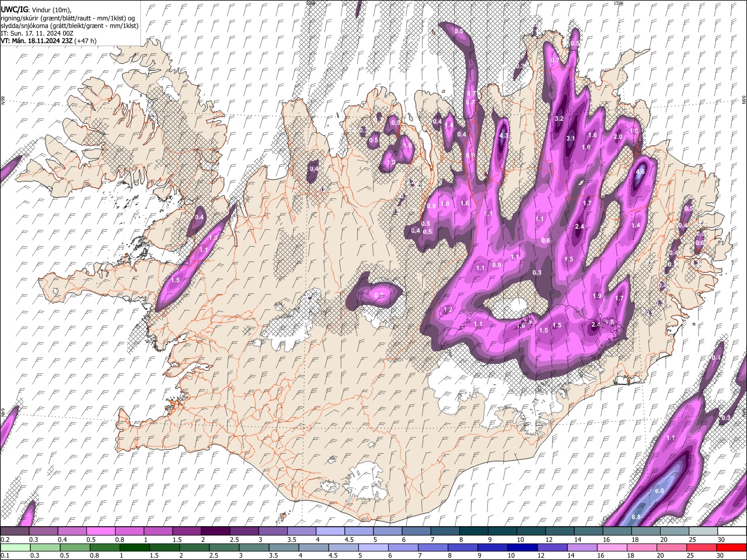This screenshot has width=747, height=560.
Task: Pick upper legend swatch starting at 0.2
Action: click(x=15, y=531)
